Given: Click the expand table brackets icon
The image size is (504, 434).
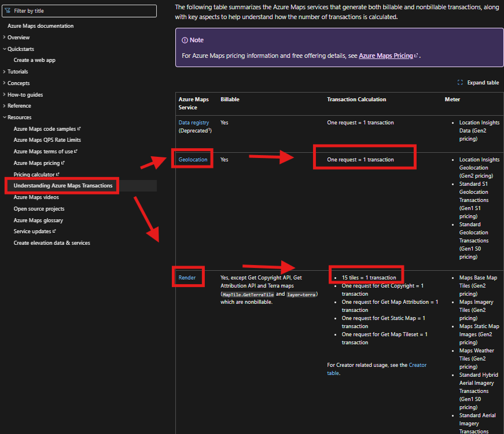Looking at the screenshot, I should 460,83.
